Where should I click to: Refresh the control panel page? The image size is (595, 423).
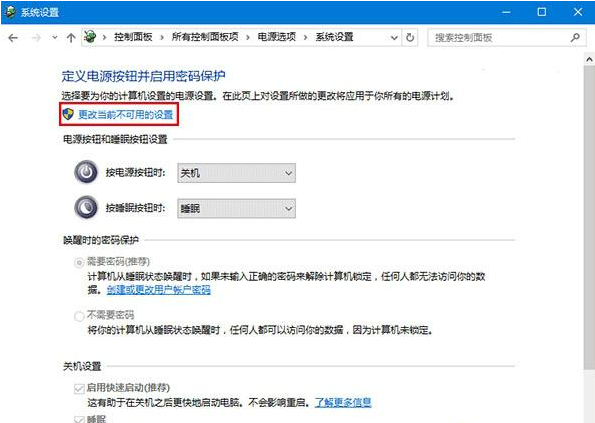point(410,38)
